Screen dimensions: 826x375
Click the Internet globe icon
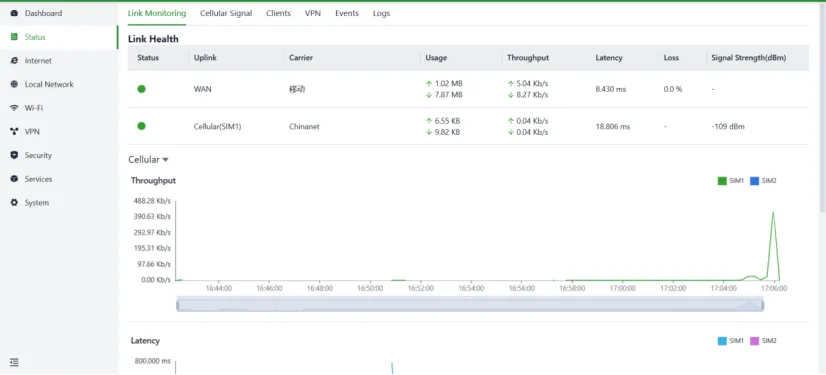point(14,61)
